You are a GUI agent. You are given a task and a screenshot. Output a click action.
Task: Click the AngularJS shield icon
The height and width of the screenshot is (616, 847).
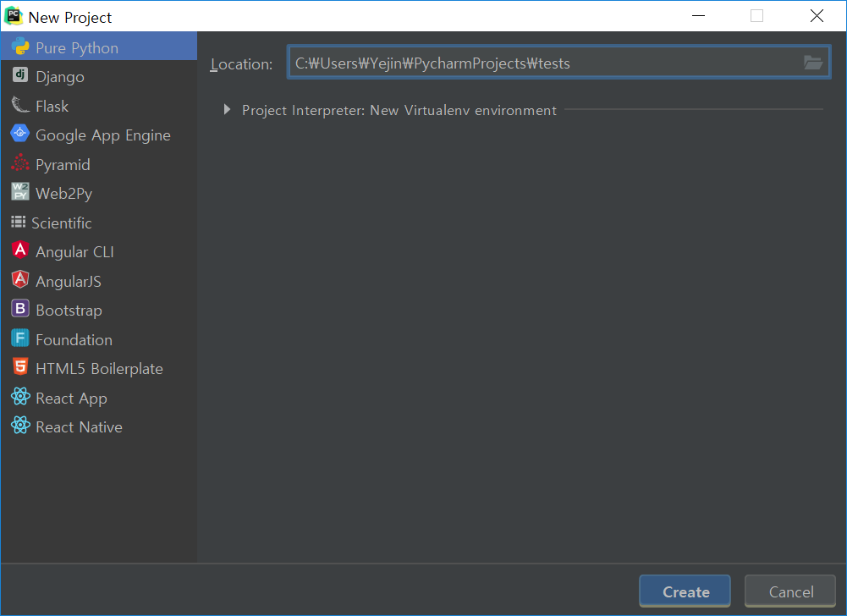click(x=20, y=279)
